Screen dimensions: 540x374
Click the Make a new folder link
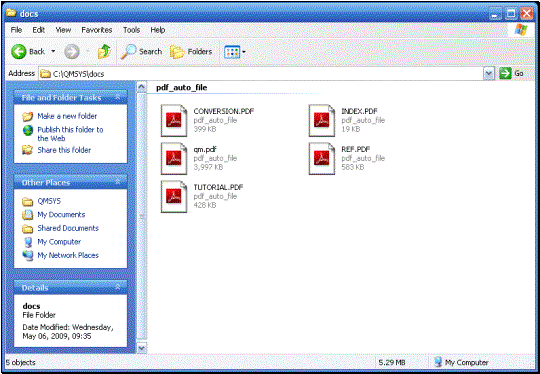pyautogui.click(x=67, y=116)
